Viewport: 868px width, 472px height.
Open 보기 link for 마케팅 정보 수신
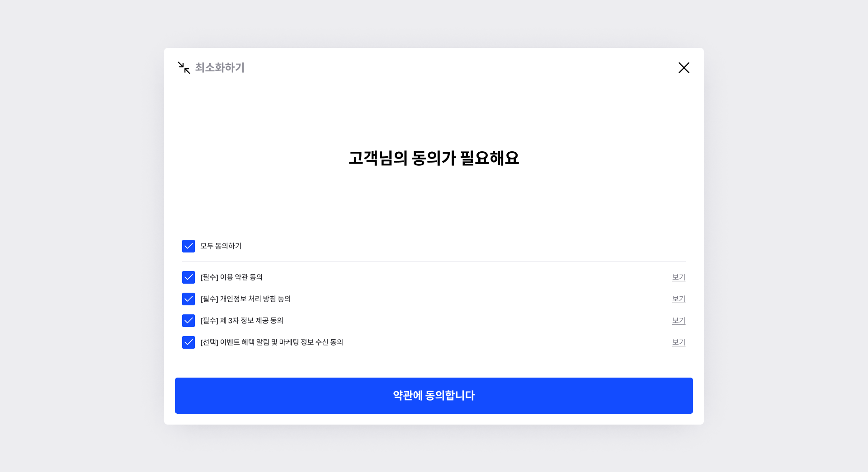(679, 342)
